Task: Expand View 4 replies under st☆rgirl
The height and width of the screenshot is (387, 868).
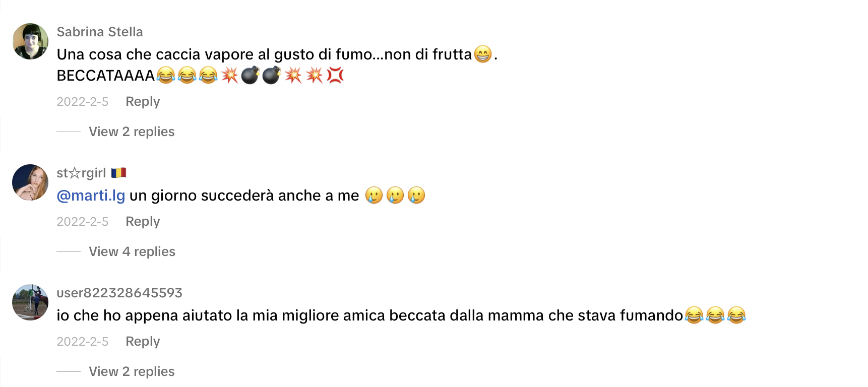Action: tap(132, 251)
